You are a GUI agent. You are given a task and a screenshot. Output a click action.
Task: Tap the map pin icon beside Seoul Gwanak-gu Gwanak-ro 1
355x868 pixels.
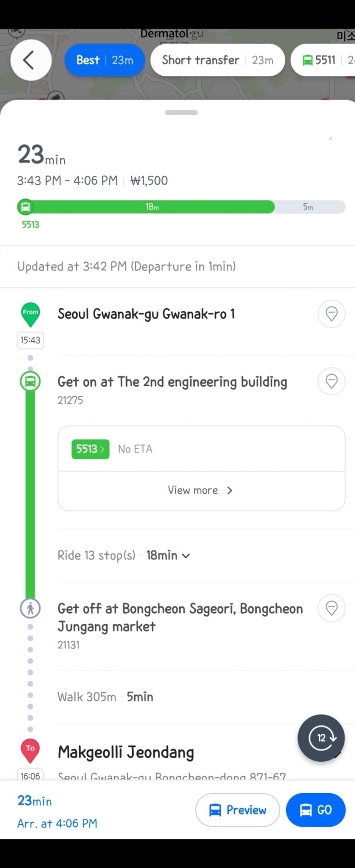click(x=331, y=314)
